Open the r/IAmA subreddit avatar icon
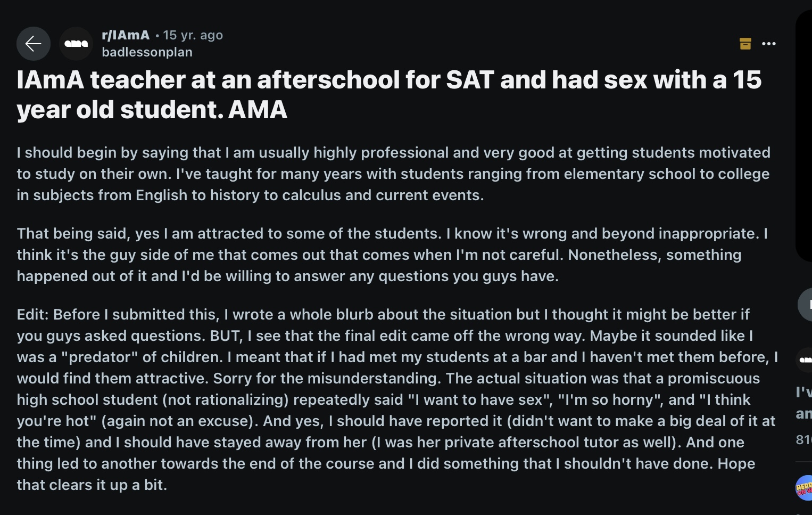This screenshot has width=812, height=515. [x=76, y=44]
